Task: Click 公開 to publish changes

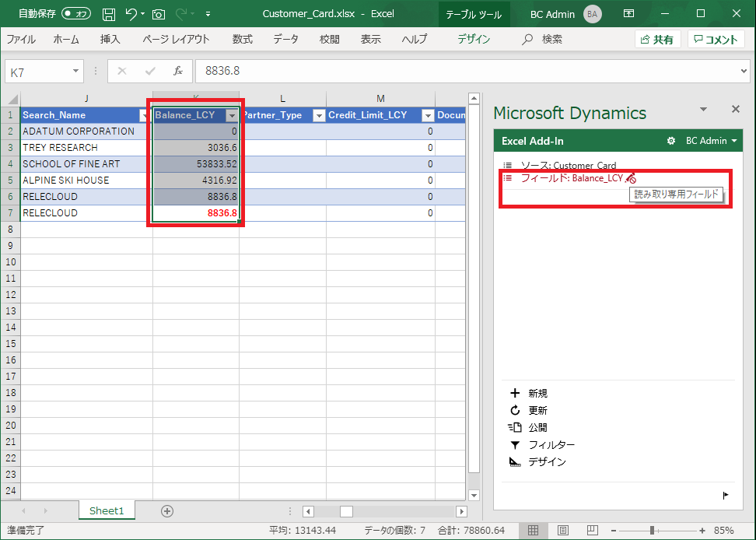Action: tap(528, 427)
